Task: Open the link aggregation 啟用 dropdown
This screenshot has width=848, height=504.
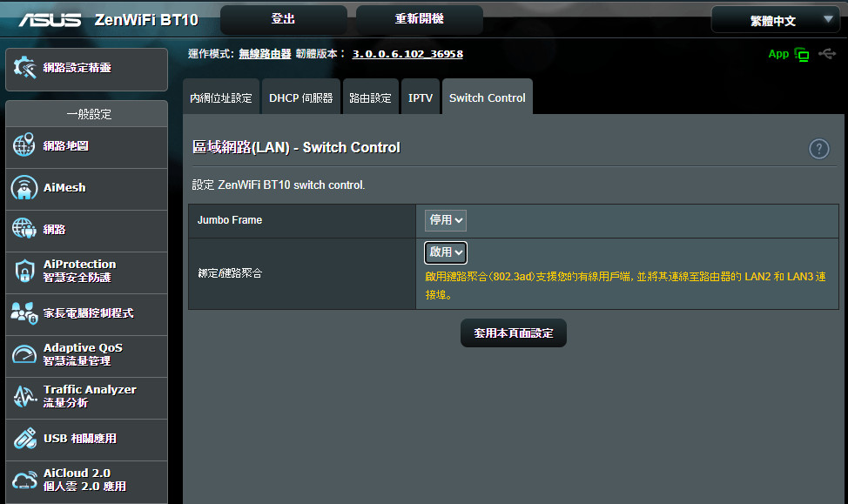Action: point(445,252)
